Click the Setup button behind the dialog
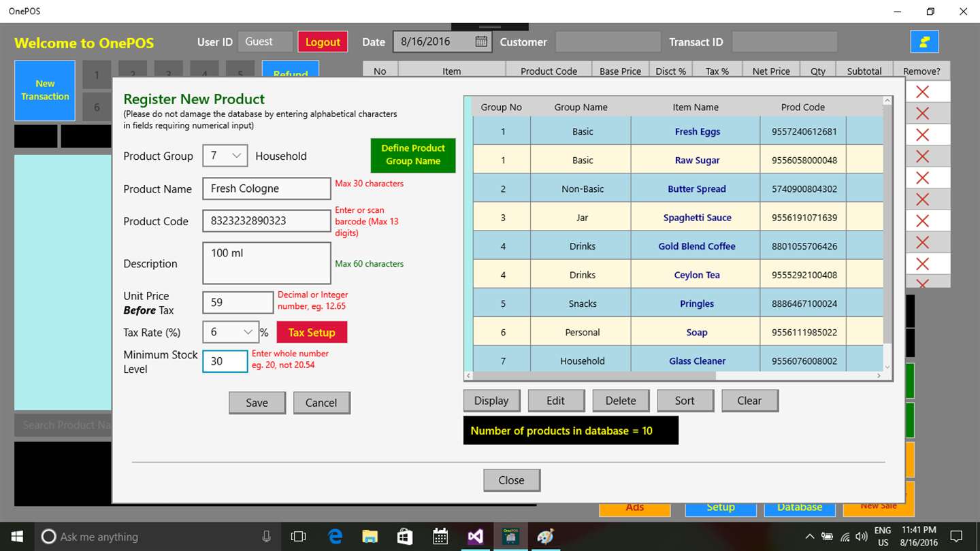This screenshot has width=980, height=551. click(x=721, y=509)
